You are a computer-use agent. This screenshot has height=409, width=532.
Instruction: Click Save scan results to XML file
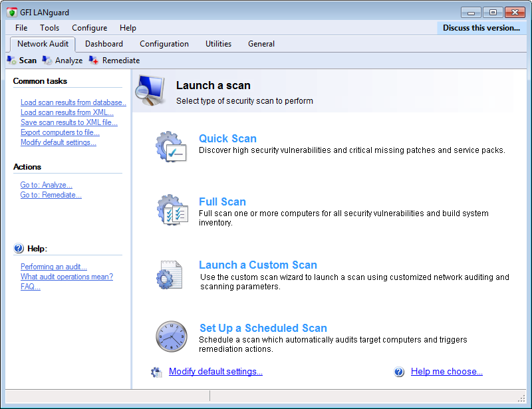coord(69,122)
